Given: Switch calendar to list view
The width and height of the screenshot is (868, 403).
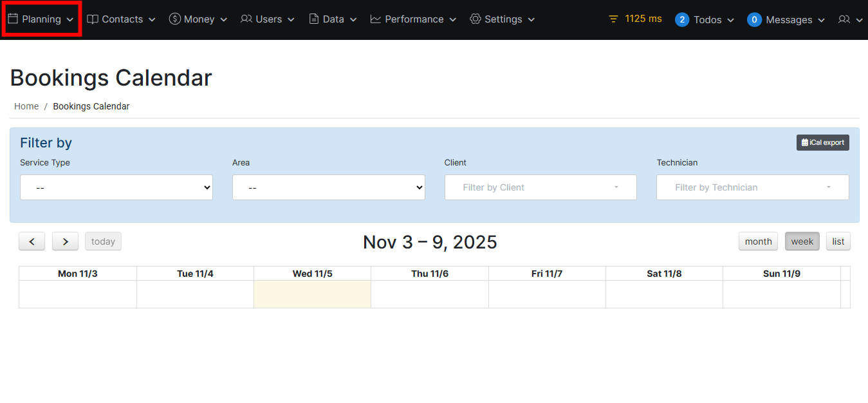Looking at the screenshot, I should tap(838, 241).
